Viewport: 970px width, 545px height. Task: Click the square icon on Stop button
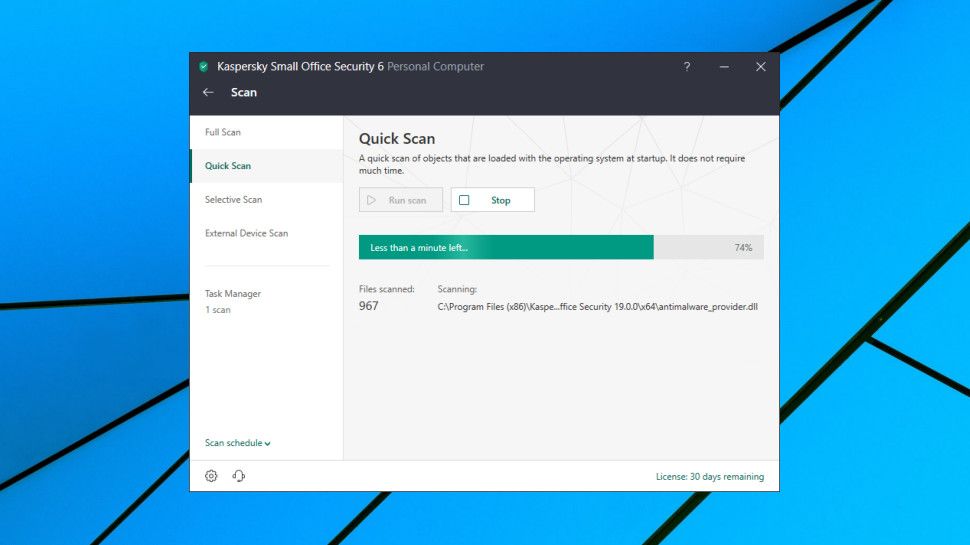coord(464,200)
